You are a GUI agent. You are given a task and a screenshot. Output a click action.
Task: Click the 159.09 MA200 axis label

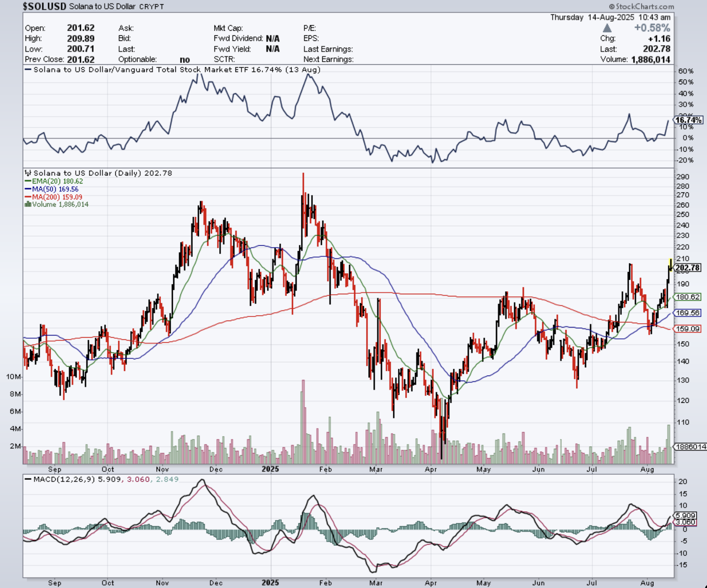pyautogui.click(x=687, y=329)
